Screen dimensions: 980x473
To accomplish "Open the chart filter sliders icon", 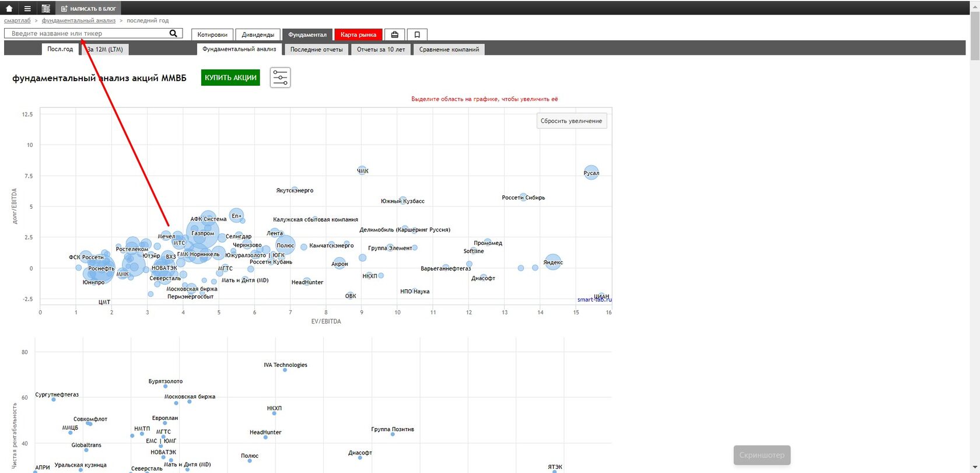I will click(280, 78).
